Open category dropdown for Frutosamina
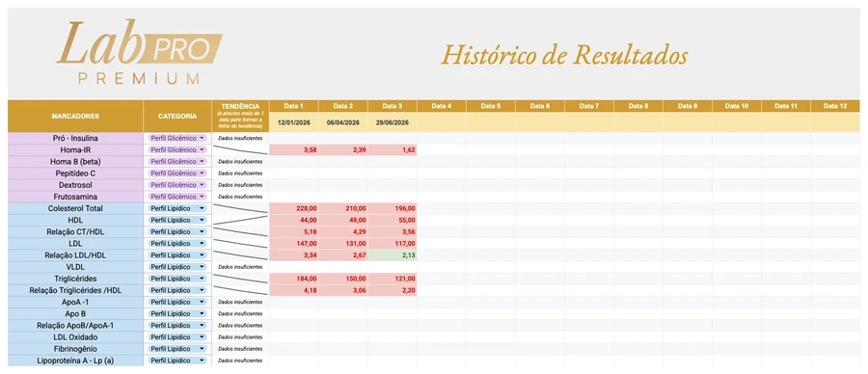This screenshot has height=374, width=868. tap(177, 197)
